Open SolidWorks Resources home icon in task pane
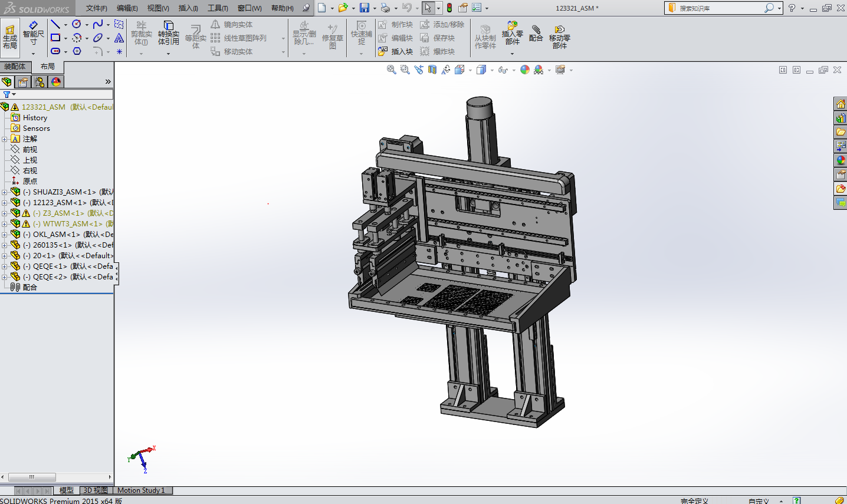This screenshot has height=504, width=847. tap(841, 104)
